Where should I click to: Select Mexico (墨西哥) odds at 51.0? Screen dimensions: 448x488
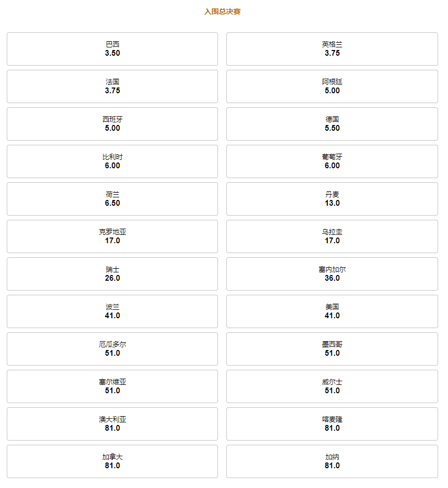pos(332,349)
